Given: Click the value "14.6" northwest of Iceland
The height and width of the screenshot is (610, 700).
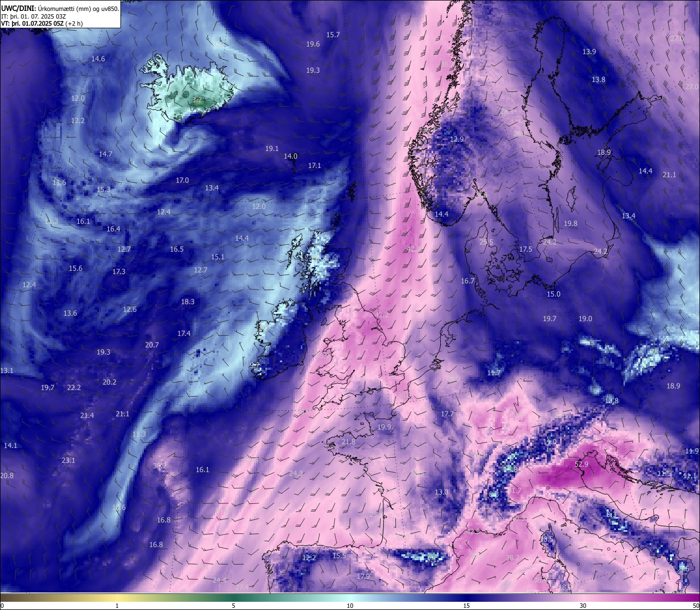Looking at the screenshot, I should click(x=98, y=59).
